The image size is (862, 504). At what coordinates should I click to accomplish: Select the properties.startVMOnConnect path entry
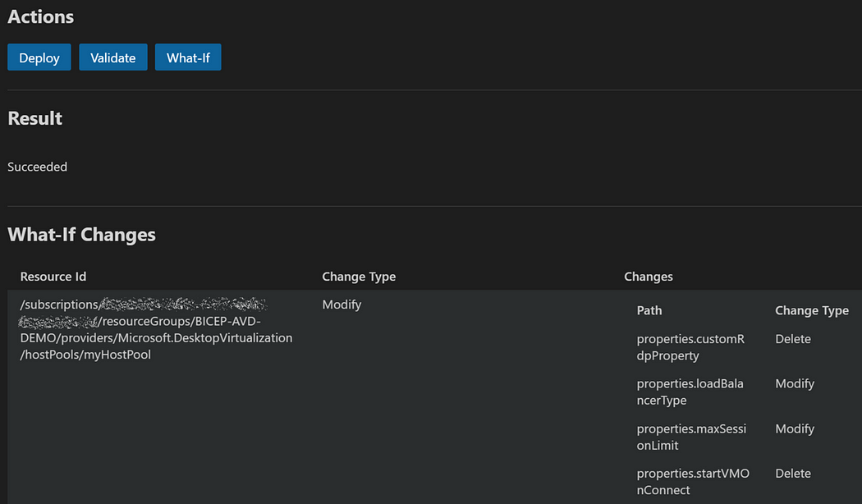693,482
